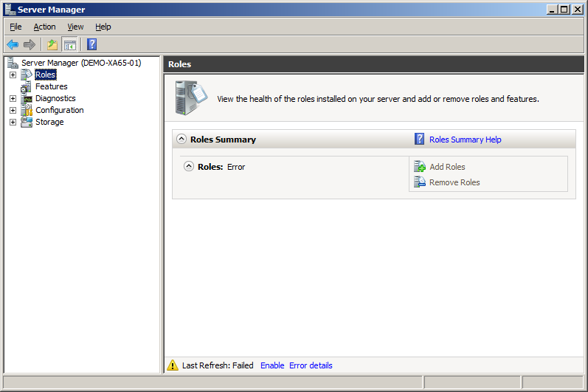
Task: Select the Features tree item
Action: click(52, 86)
